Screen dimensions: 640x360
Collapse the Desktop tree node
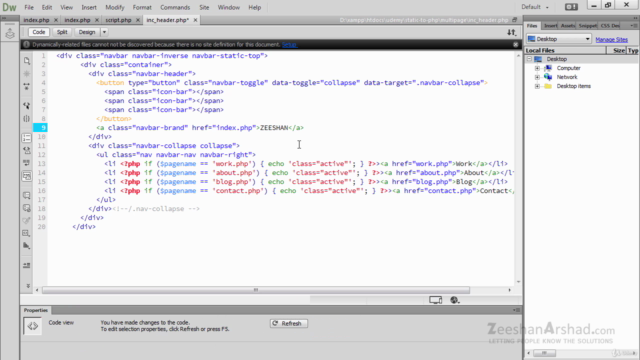coord(529,59)
